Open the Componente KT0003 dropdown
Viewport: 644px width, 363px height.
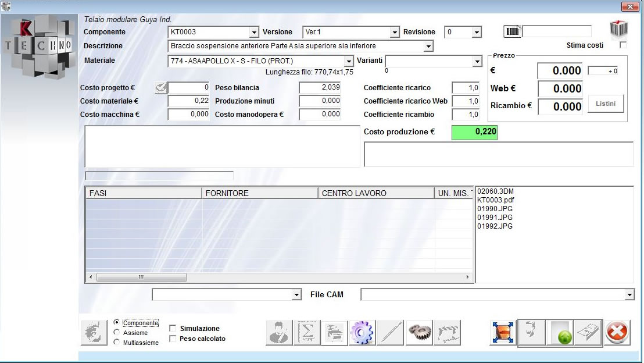pyautogui.click(x=254, y=32)
